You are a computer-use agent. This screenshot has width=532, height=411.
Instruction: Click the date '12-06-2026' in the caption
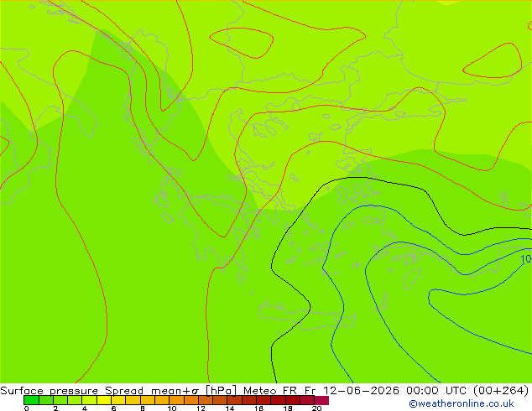pyautogui.click(x=361, y=391)
